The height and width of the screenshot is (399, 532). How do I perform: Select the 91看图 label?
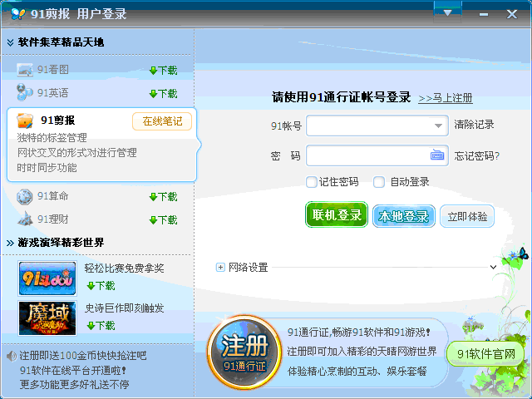pos(53,70)
